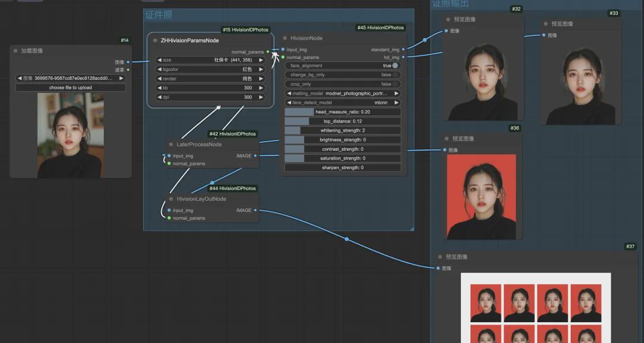644x343 pixels.
Task: Collapse preview node #32 via its title dot
Action: (x=448, y=19)
